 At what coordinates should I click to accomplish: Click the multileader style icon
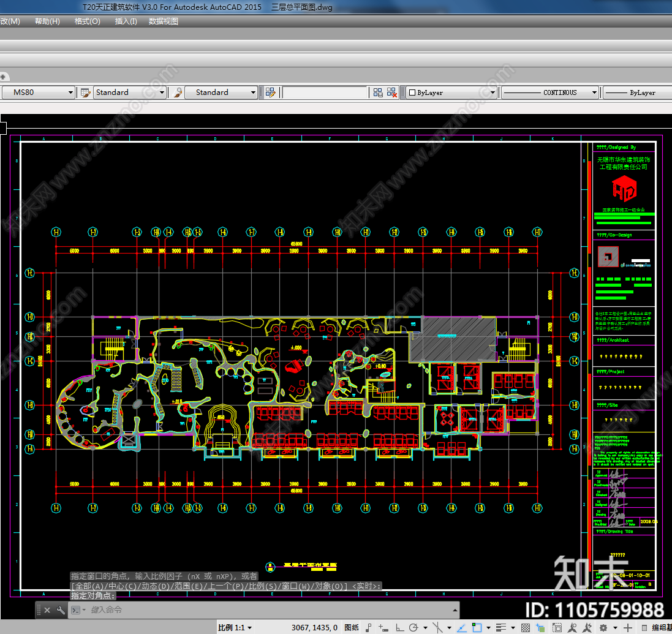pyautogui.click(x=270, y=92)
